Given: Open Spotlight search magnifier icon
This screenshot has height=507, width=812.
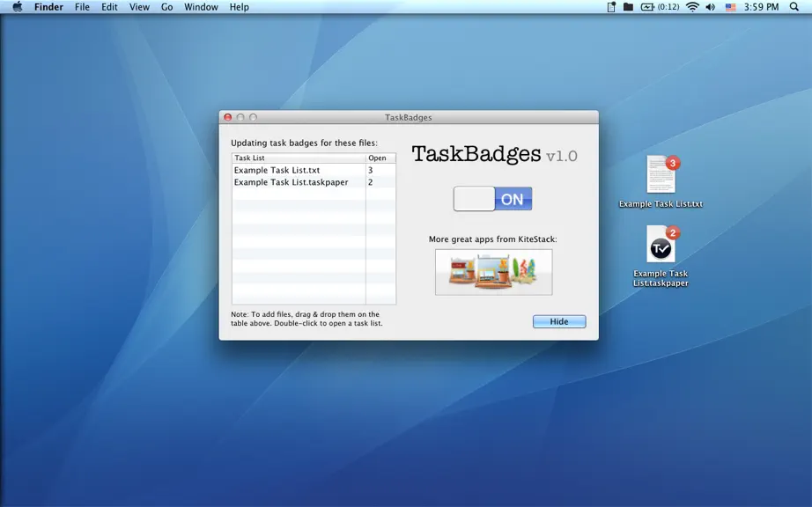Looking at the screenshot, I should click(794, 7).
